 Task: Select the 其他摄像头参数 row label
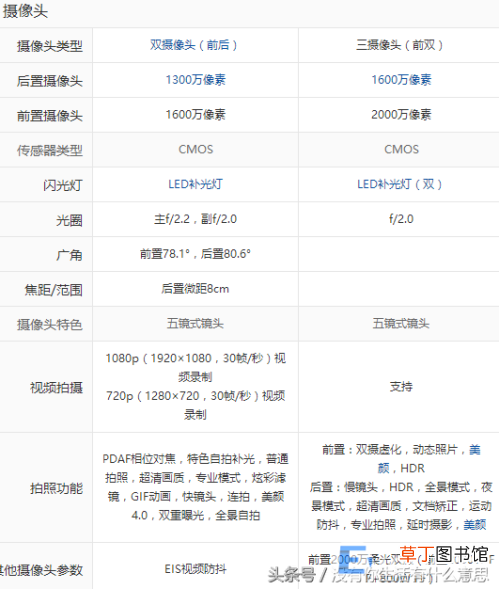pos(41,569)
